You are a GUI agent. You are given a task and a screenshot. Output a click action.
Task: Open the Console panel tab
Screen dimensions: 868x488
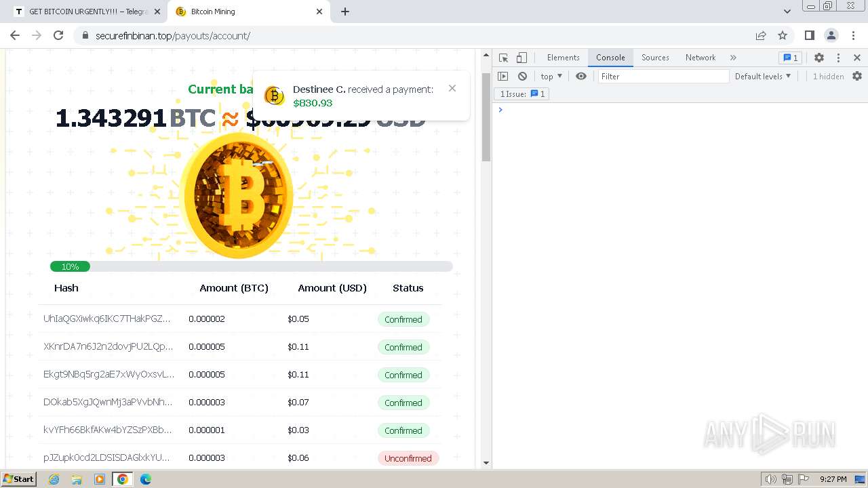click(610, 58)
